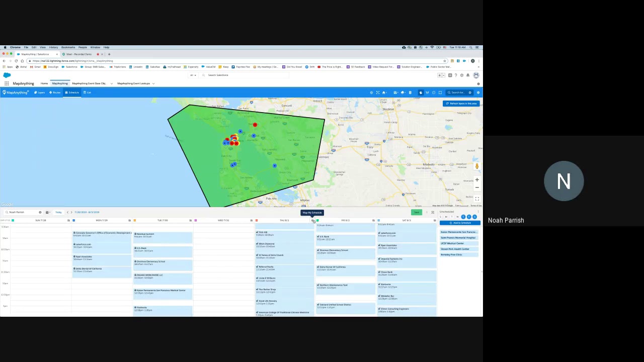This screenshot has width=644, height=362.
Task: Toggle the Thursday T day selector
Action: [463, 217]
